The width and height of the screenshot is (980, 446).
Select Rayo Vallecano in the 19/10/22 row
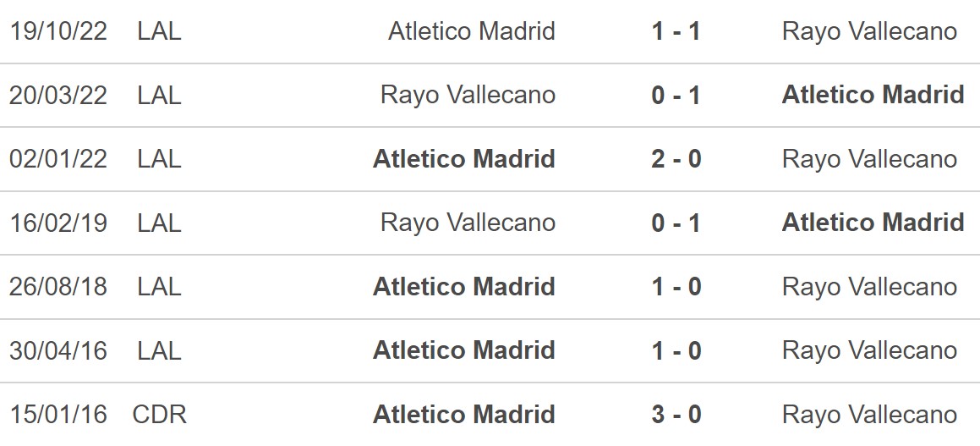[869, 31]
